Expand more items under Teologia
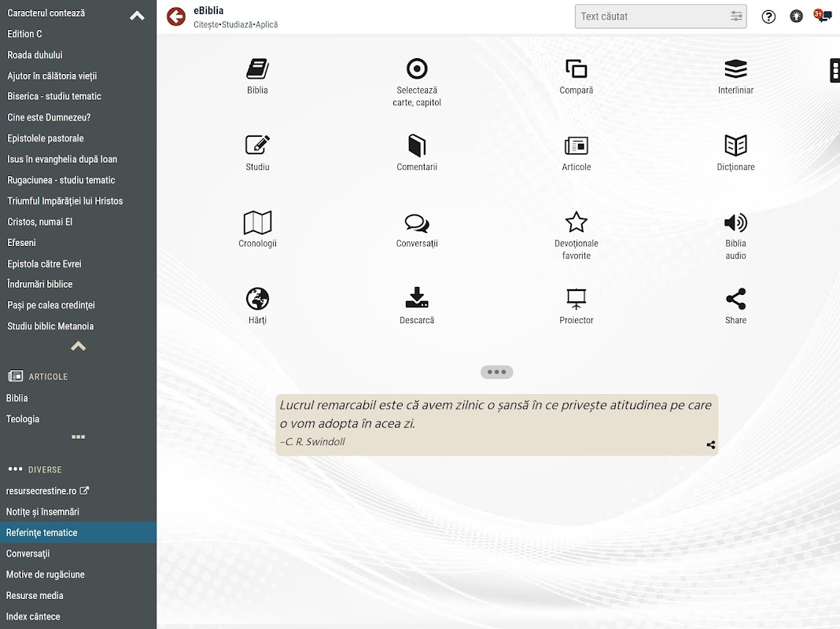Viewport: 840px width, 629px height. click(78, 437)
